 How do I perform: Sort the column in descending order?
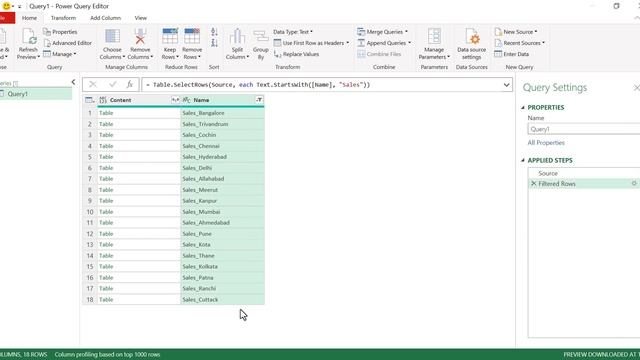[x=214, y=43]
